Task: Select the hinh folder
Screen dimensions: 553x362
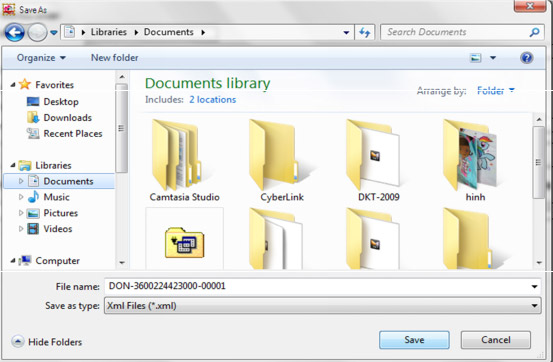Action: pyautogui.click(x=475, y=161)
